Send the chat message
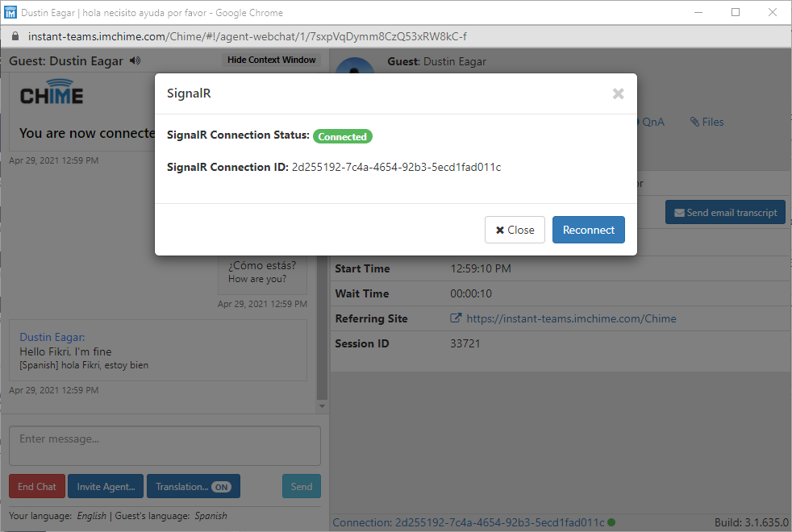 [302, 486]
